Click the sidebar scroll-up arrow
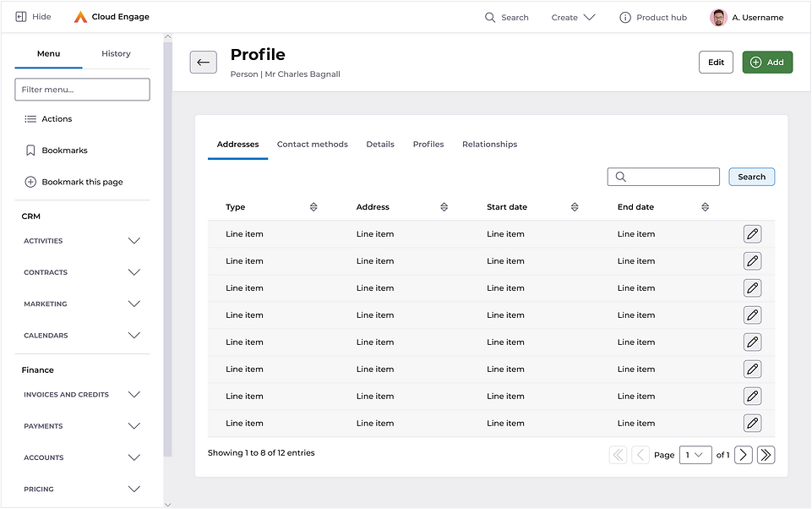 tap(167, 37)
